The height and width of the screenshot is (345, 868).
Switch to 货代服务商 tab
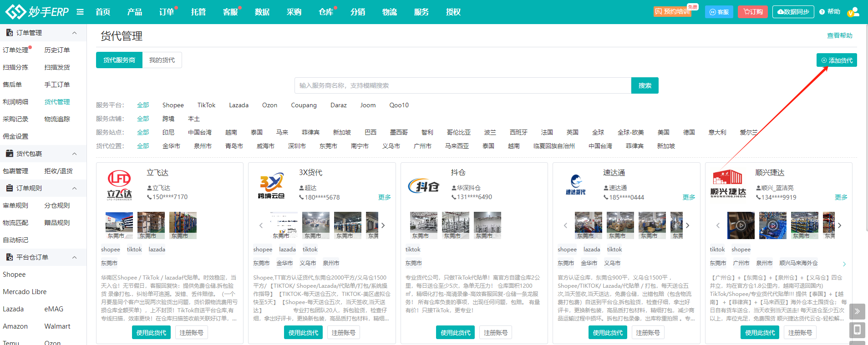(x=119, y=60)
